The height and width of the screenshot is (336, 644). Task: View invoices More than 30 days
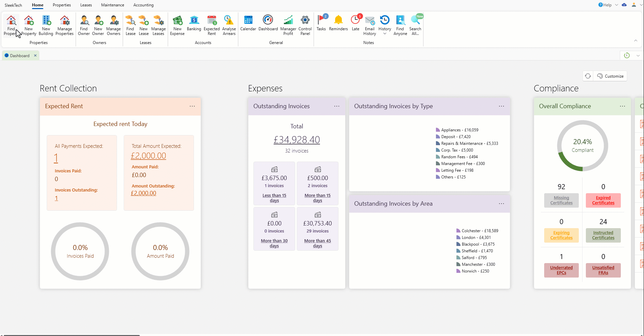pos(274,243)
